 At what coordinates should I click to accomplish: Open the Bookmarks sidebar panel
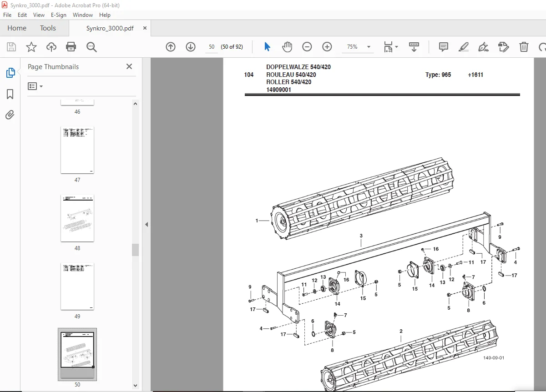point(10,94)
